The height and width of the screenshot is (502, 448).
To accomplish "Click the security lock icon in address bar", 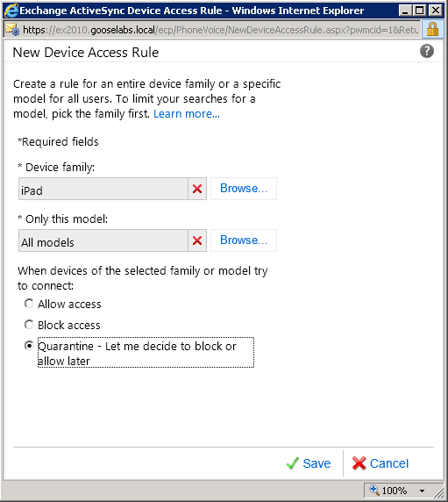I will coord(432,30).
